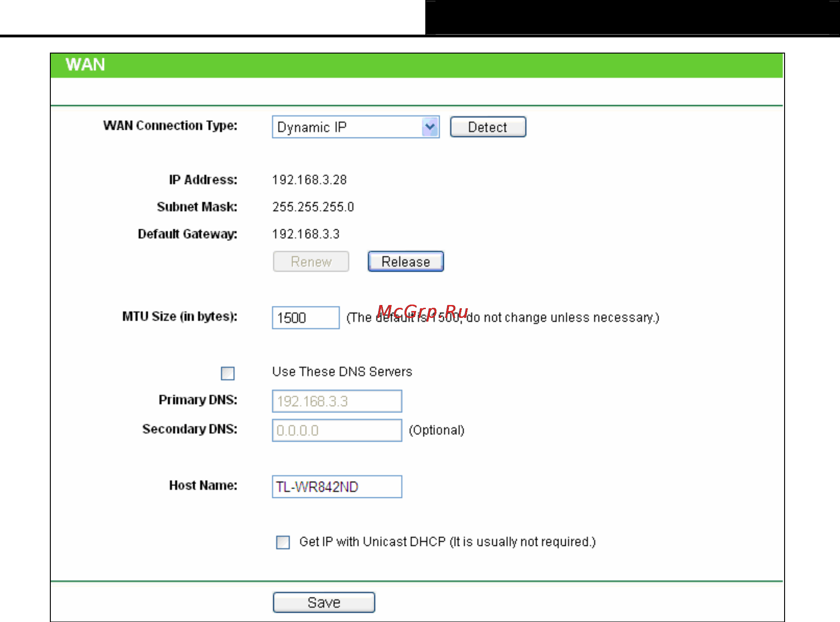Click the Primary DNS label
840x622 pixels.
coord(198,400)
